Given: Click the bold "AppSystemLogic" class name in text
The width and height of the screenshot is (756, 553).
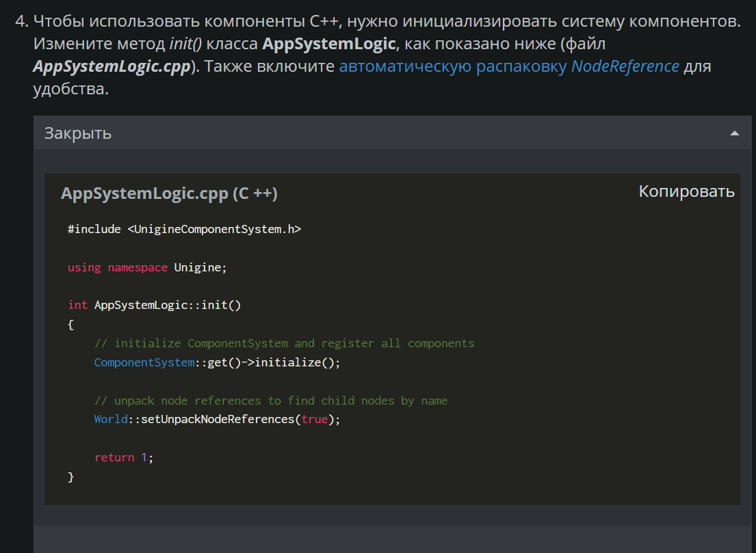Looking at the screenshot, I should point(328,43).
